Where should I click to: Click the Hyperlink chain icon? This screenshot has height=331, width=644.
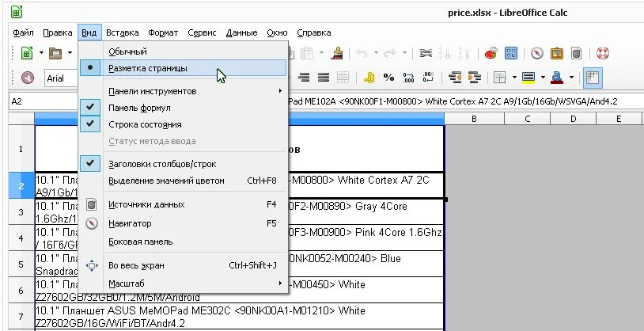[426, 53]
